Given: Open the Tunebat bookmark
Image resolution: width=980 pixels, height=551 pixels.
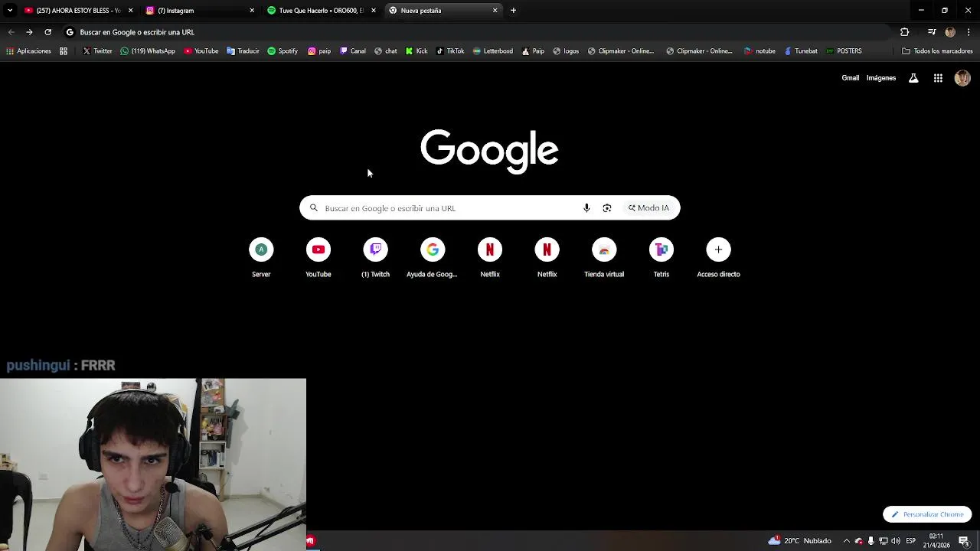Looking at the screenshot, I should point(801,51).
